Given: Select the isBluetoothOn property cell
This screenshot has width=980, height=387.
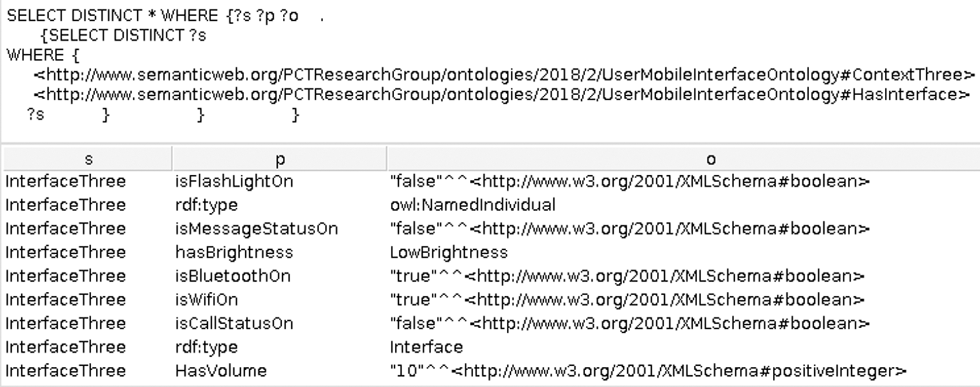Looking at the screenshot, I should click(279, 276).
